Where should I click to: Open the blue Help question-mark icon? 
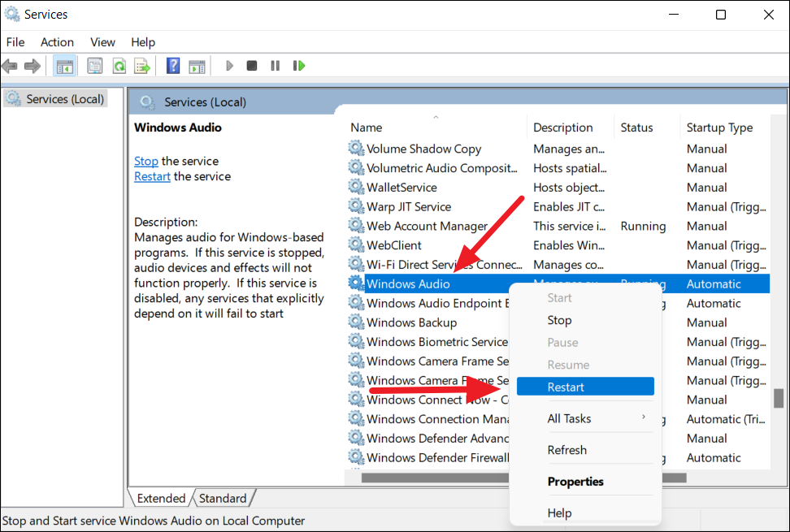[173, 66]
